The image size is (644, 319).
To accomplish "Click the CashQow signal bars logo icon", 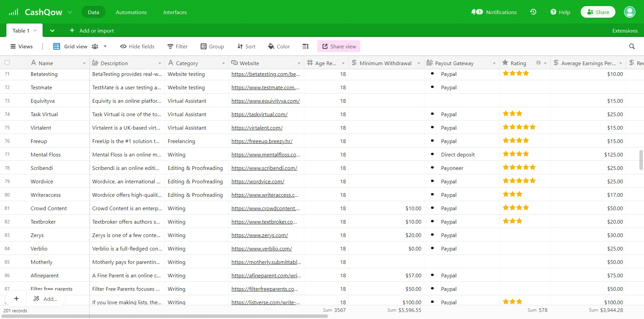I will (13, 12).
